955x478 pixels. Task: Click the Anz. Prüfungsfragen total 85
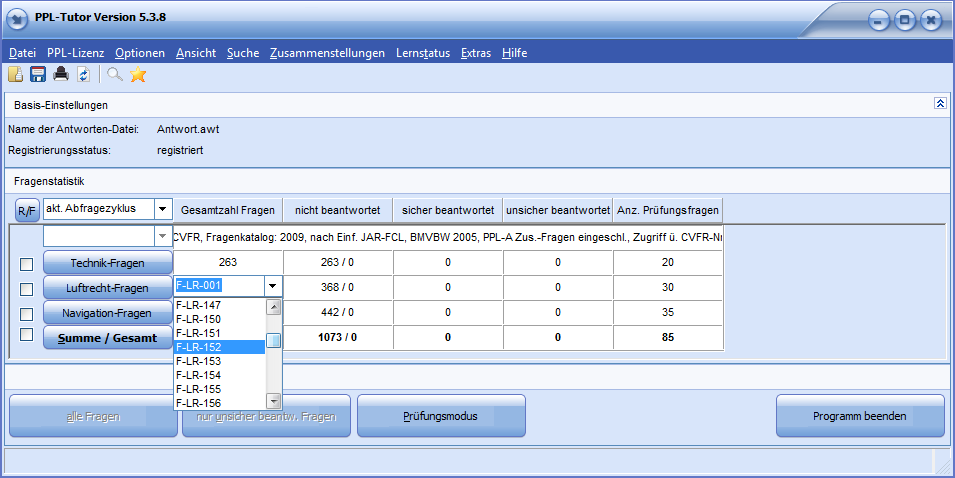(668, 337)
